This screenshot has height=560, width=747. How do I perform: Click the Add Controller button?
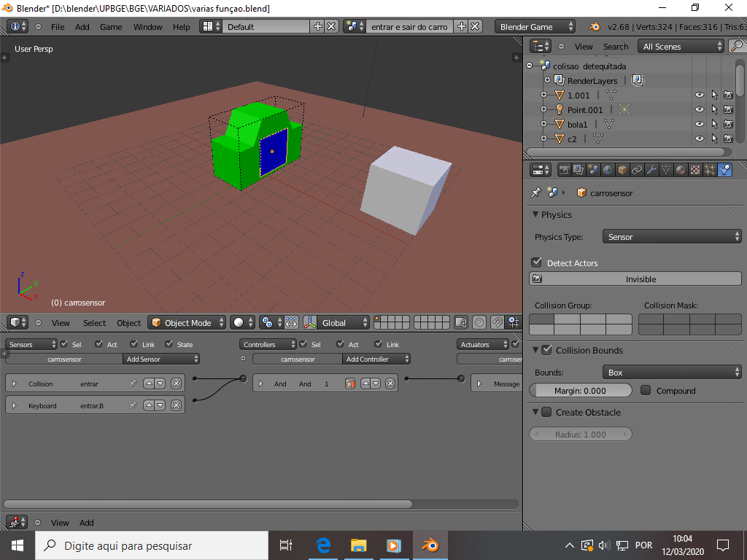click(x=376, y=359)
